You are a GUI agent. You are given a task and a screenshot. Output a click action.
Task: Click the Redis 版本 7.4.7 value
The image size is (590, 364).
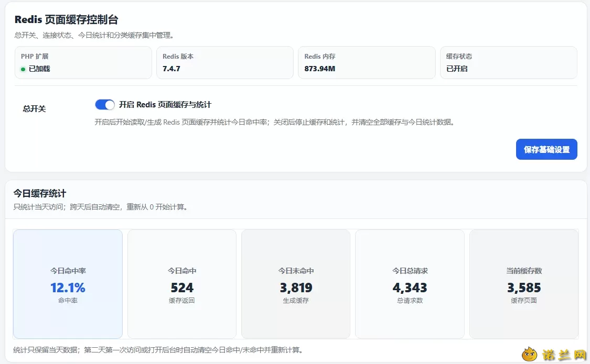[171, 69]
